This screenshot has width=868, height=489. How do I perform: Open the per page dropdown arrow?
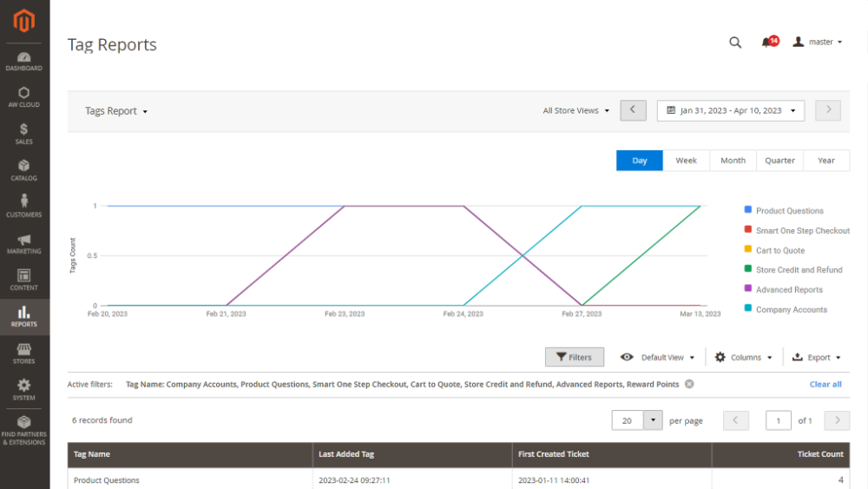[653, 420]
